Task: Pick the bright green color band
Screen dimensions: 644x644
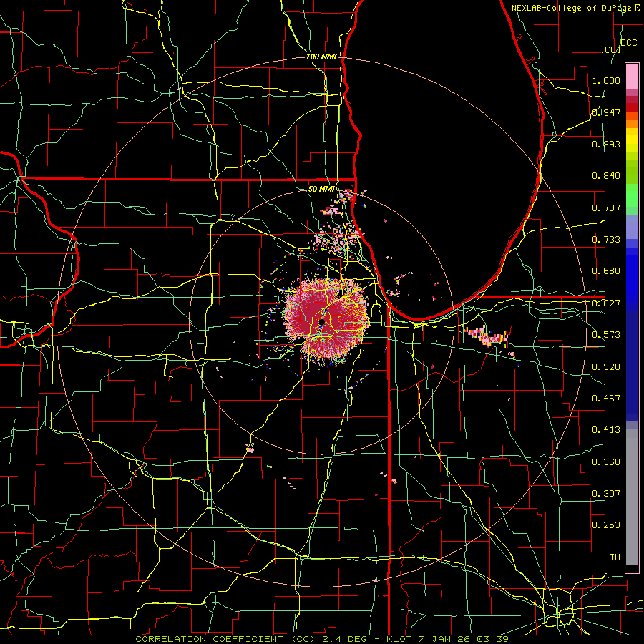Action: [x=632, y=195]
